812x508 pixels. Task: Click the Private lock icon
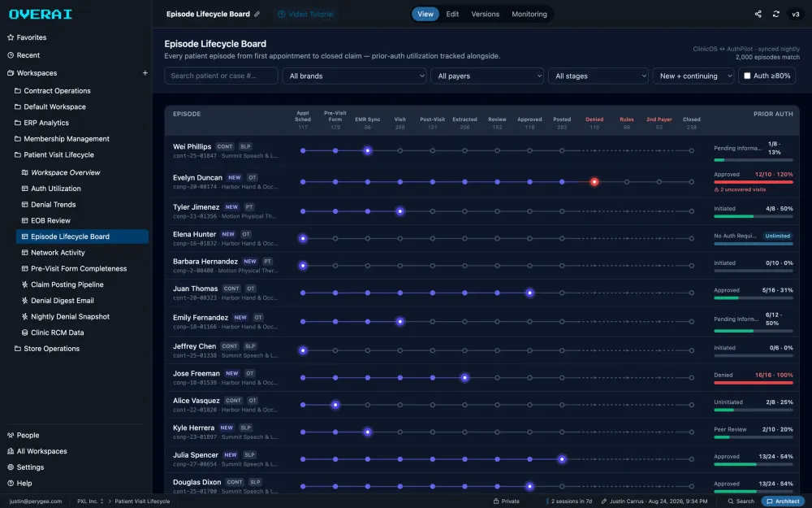pos(496,501)
